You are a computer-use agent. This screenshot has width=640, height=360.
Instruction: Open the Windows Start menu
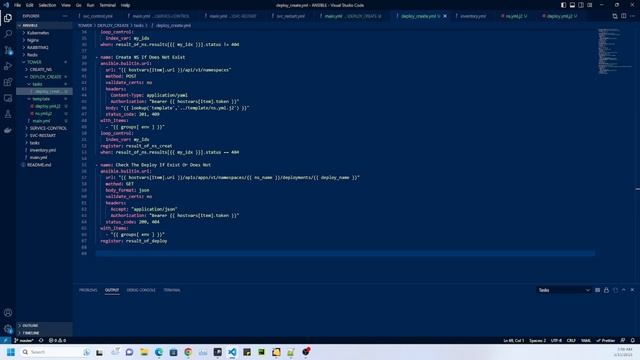coord(11,352)
